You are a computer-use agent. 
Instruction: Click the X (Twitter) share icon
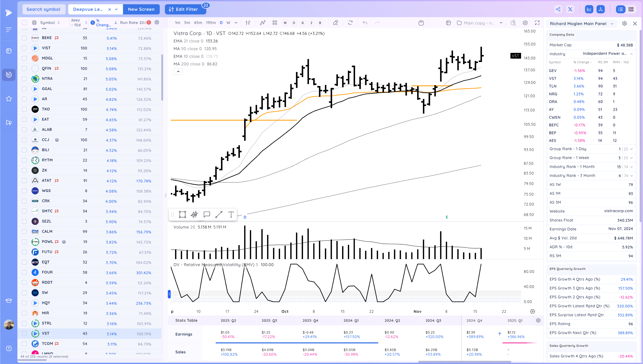click(570, 9)
